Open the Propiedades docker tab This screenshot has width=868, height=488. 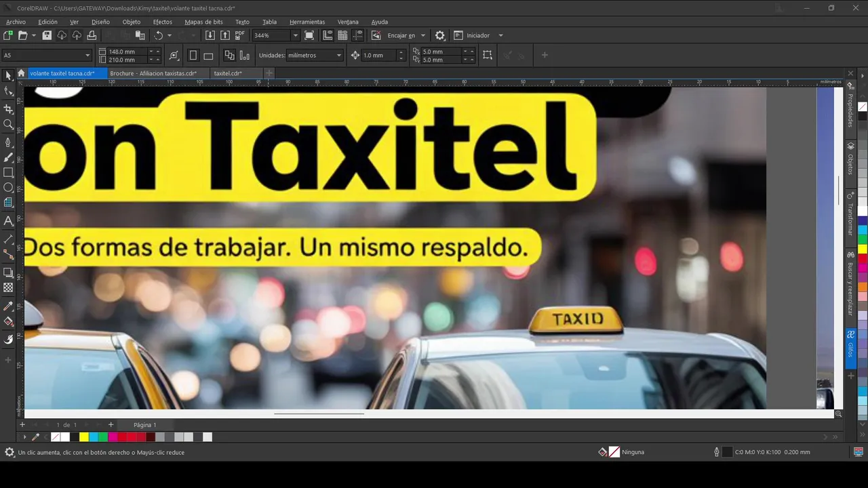(x=850, y=106)
